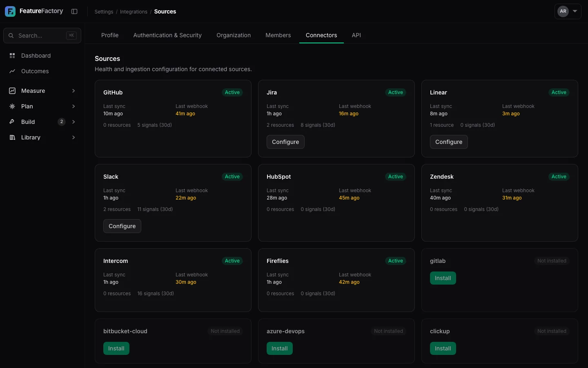Click the gitlab Not installed badge
This screenshot has width=588, height=368.
coord(552,261)
